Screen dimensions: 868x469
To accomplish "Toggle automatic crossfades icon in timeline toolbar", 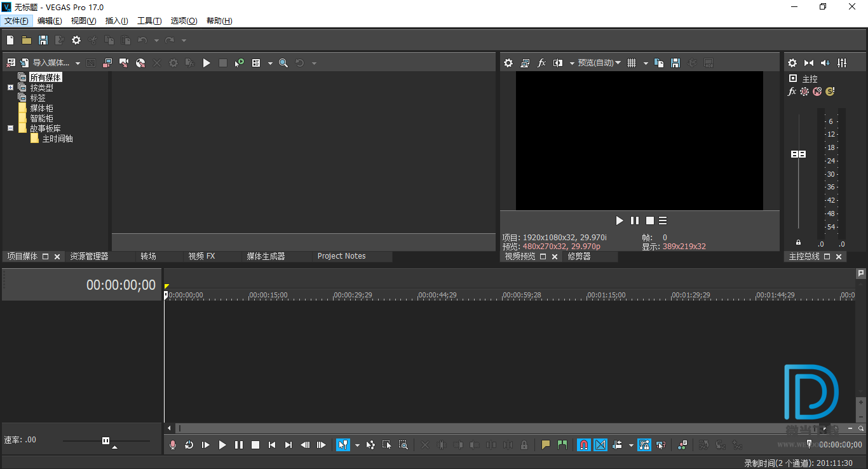I will (600, 445).
